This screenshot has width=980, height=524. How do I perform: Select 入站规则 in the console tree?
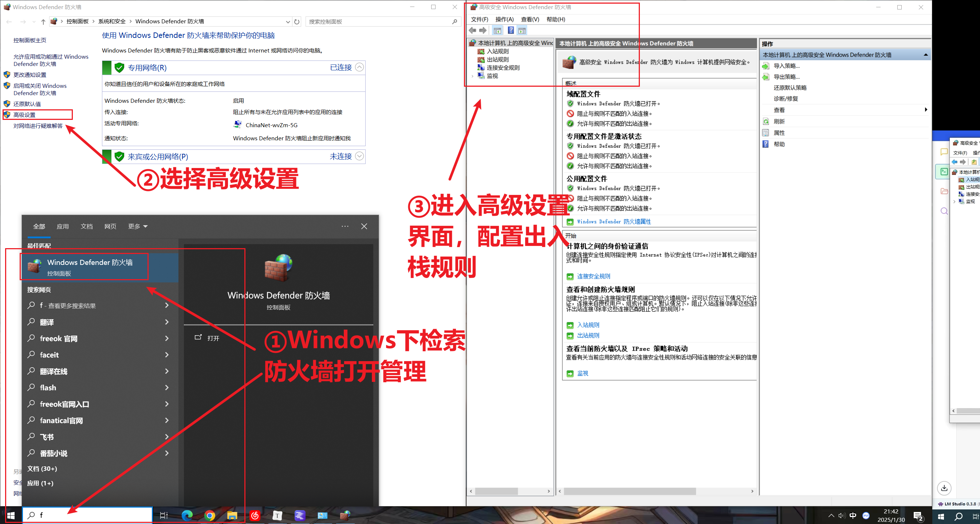pyautogui.click(x=497, y=51)
